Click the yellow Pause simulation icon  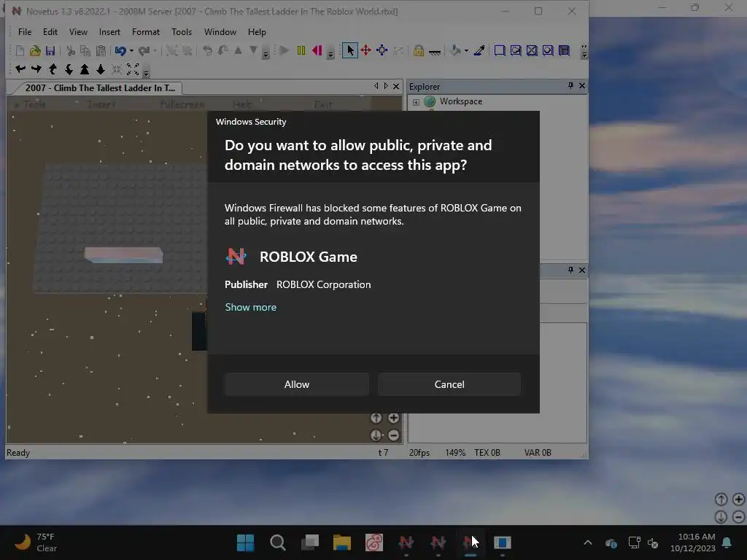[x=301, y=50]
